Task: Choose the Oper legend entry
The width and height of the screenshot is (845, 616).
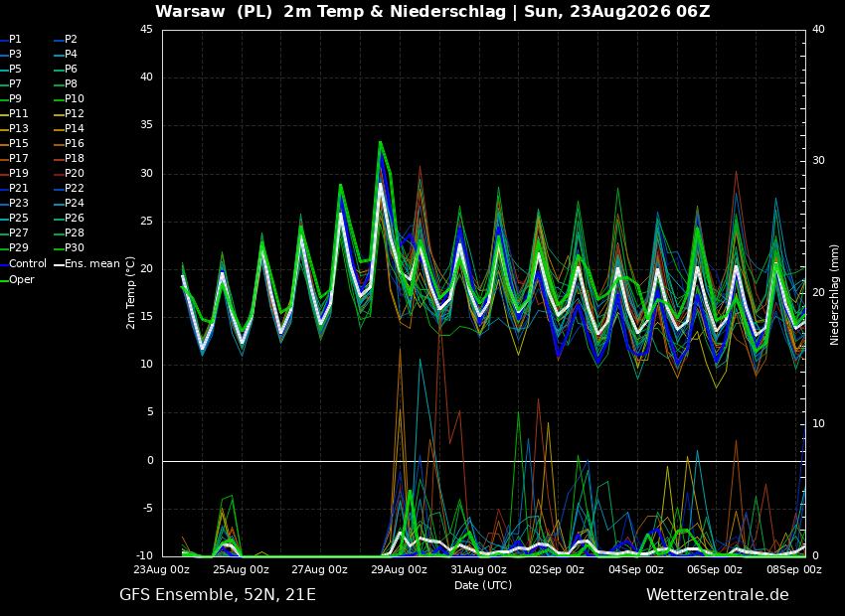Action: point(22,279)
